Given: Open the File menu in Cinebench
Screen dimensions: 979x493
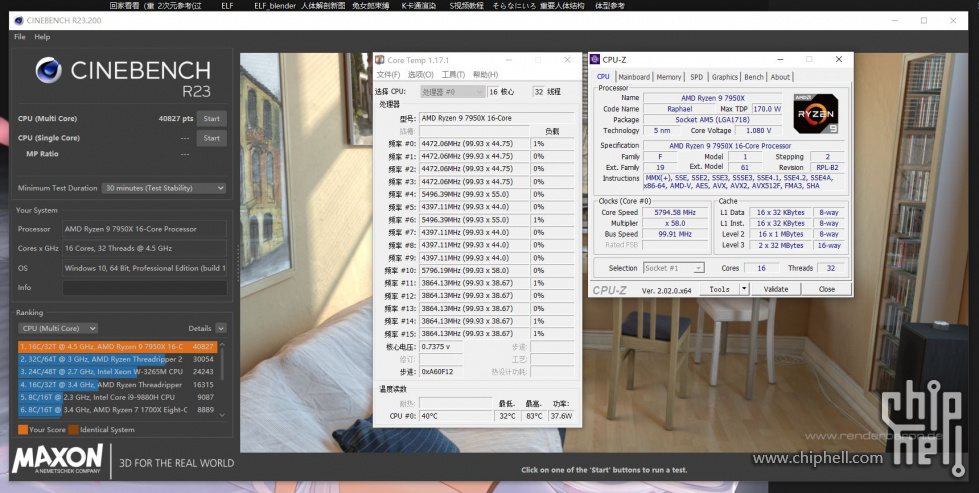Looking at the screenshot, I should (20, 37).
